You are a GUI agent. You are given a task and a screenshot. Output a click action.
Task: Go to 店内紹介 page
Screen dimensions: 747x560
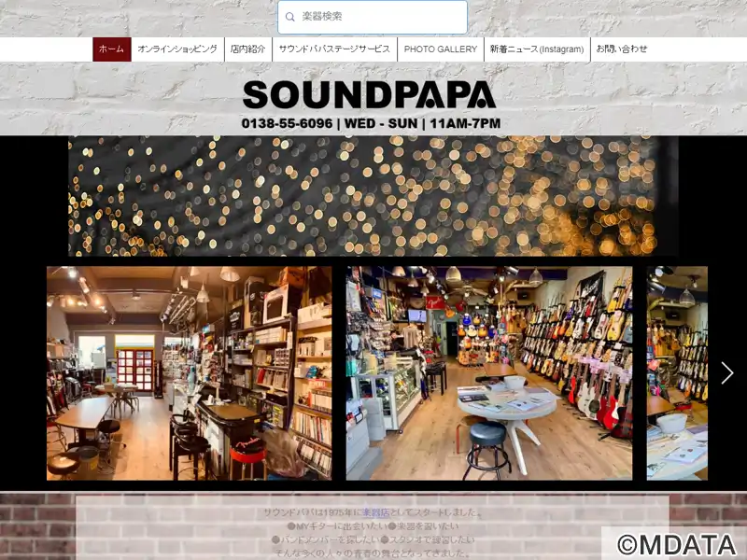(247, 49)
